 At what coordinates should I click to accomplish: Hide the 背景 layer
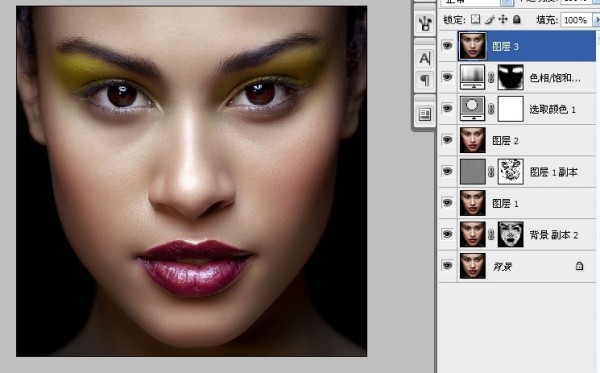click(447, 265)
